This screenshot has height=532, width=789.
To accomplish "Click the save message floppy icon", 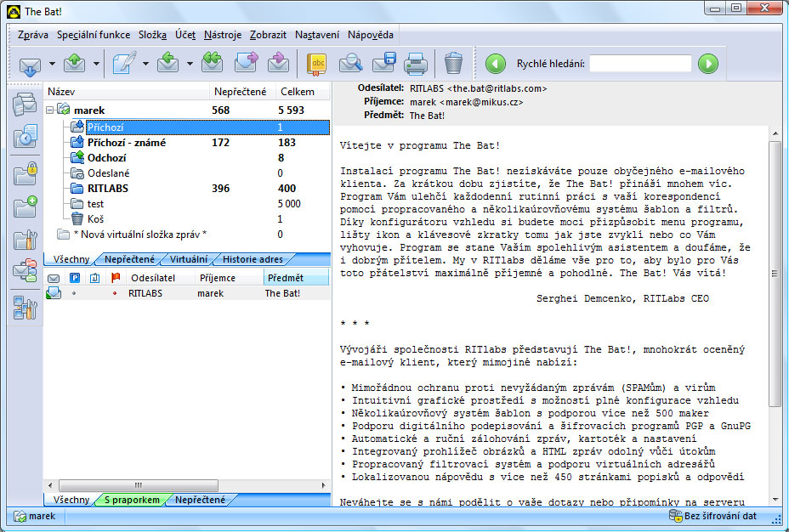I will click(x=384, y=64).
